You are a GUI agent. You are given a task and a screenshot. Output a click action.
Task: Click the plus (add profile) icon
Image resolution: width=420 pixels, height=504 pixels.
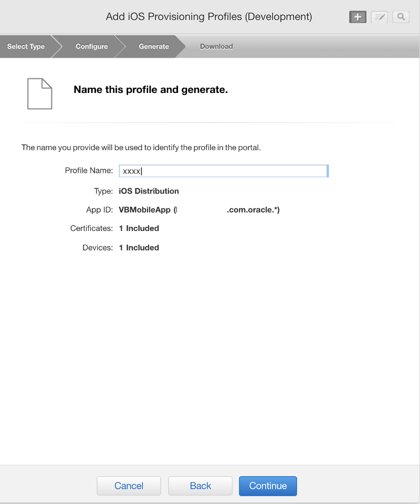(x=358, y=17)
